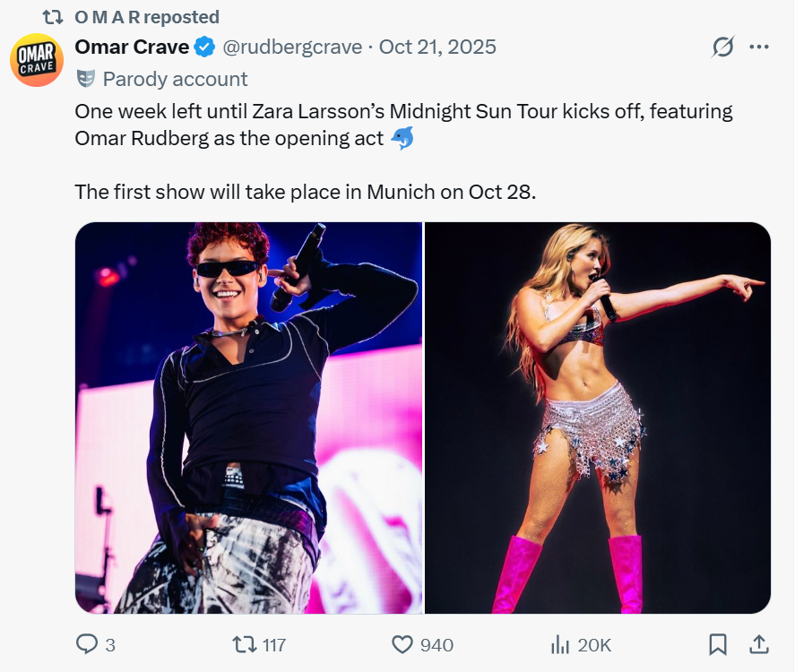This screenshot has height=672, width=795.
Task: Click the repost arrows beside "O M A R"
Action: (x=53, y=17)
